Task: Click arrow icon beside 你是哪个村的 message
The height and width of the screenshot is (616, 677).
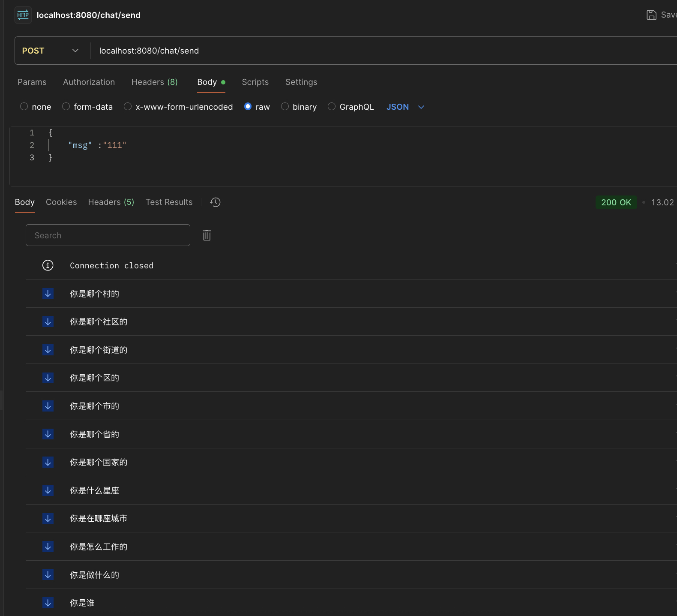Action: tap(48, 294)
